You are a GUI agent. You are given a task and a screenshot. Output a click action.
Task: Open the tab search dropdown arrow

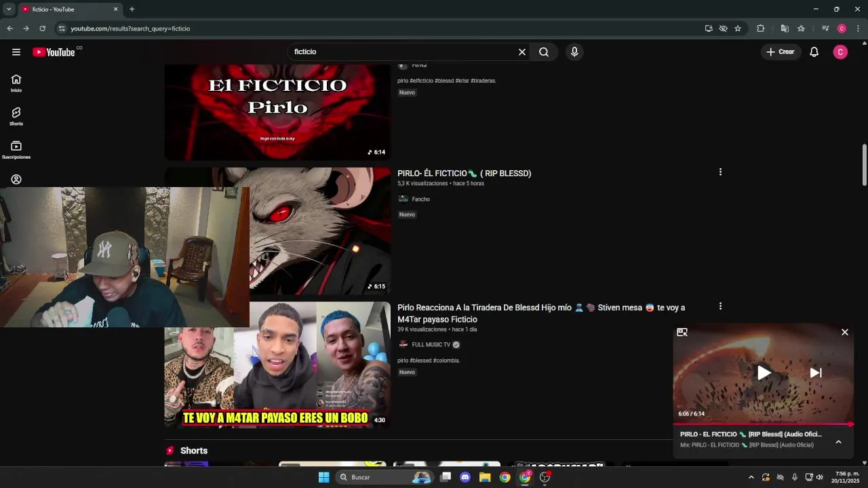point(9,9)
